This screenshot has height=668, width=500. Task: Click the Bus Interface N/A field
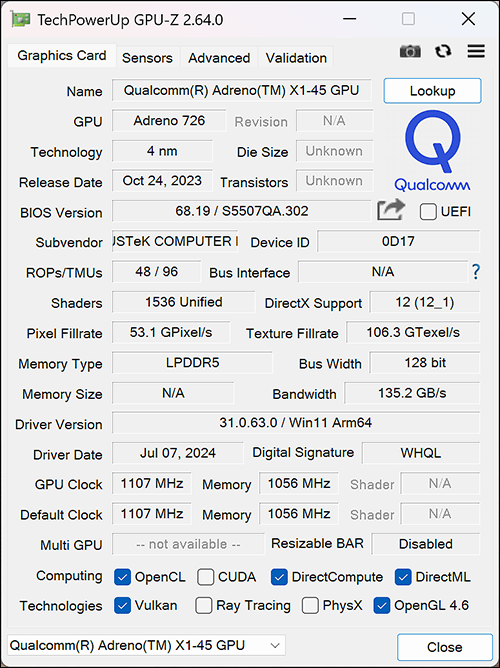(382, 271)
